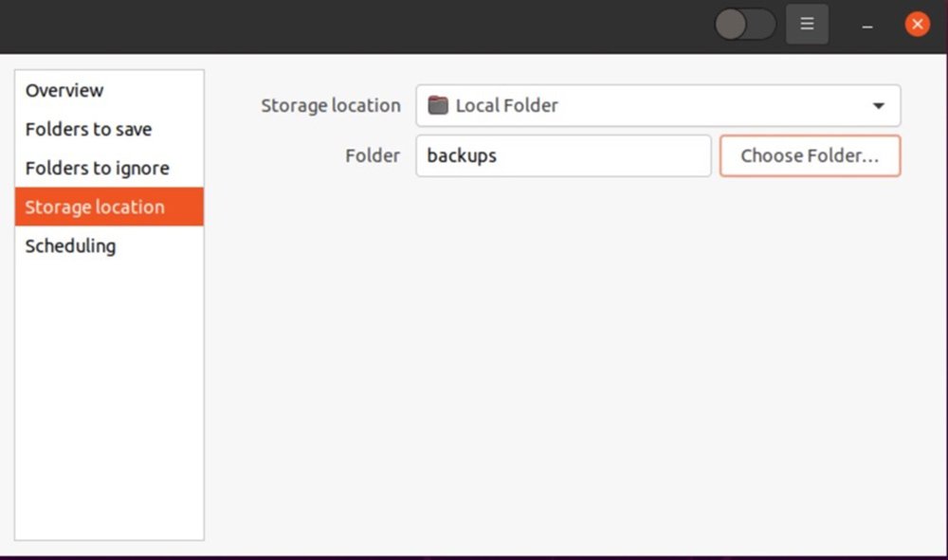
Task: Click the dropdown arrow beside Local Folder
Action: click(878, 106)
